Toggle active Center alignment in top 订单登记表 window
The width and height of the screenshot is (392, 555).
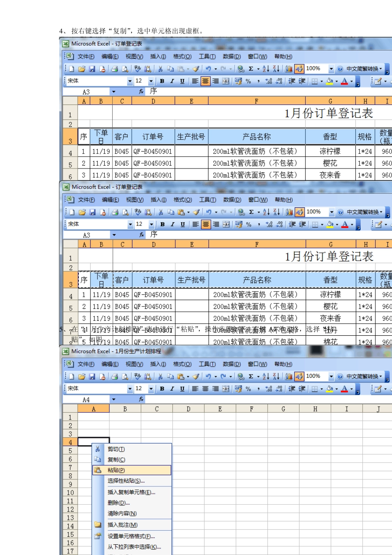(205, 81)
